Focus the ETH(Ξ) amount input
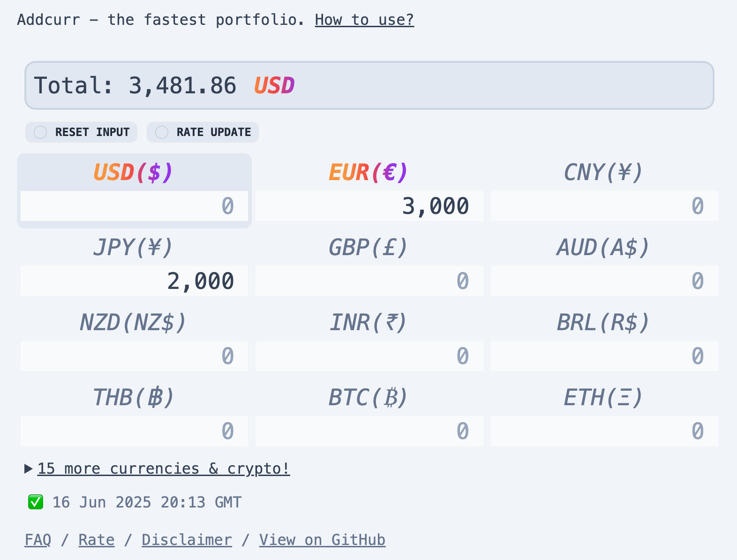The image size is (737, 560). tap(604, 431)
